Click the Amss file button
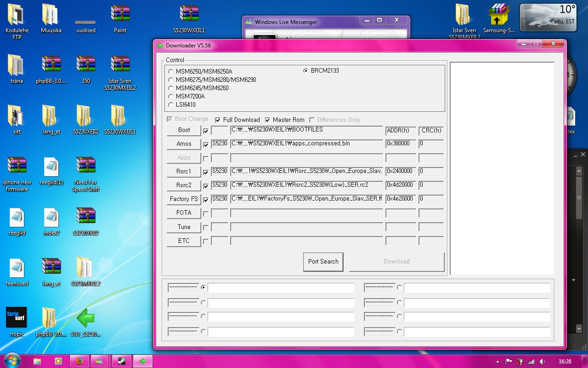Viewport: 588px width, 368px height. coord(184,144)
